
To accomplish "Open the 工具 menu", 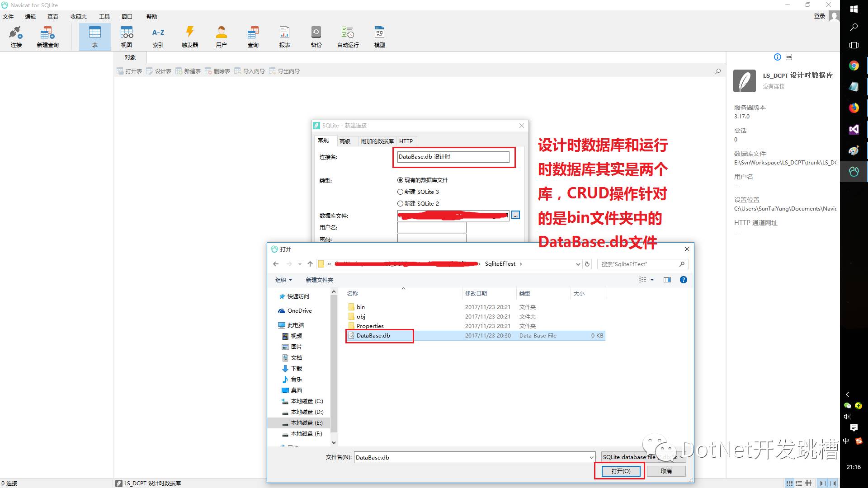I will tap(104, 16).
